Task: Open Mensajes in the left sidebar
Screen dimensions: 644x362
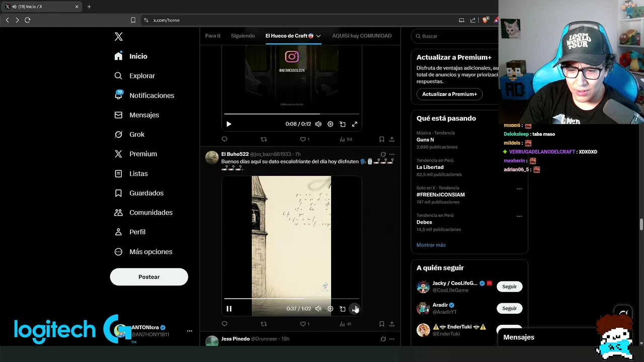Action: click(136, 115)
